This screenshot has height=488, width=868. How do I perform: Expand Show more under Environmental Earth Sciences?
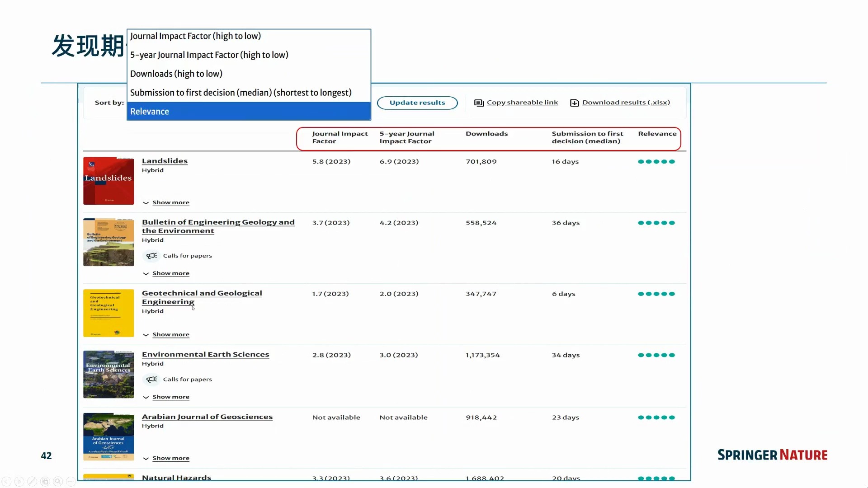(x=170, y=397)
